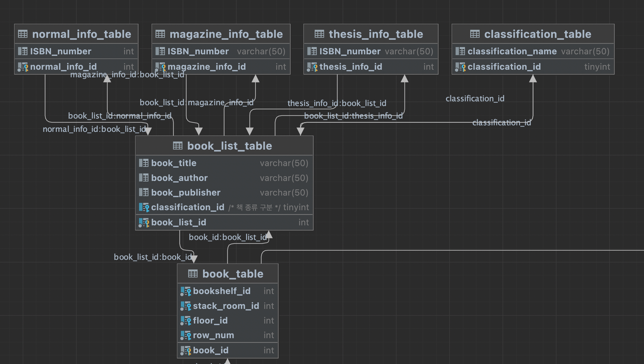Click the column icon next to book_title
Image resolution: width=644 pixels, height=364 pixels.
pyautogui.click(x=144, y=163)
